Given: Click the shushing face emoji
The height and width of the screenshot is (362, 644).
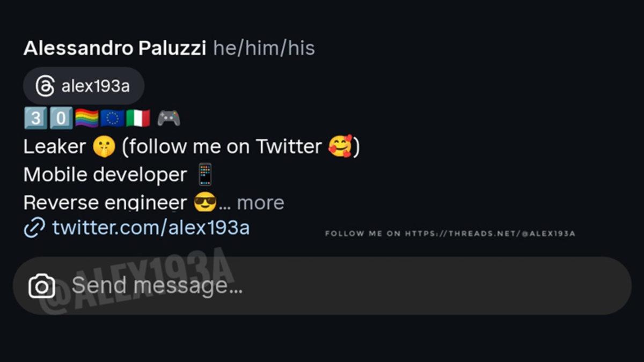Looking at the screenshot, I should (x=104, y=147).
